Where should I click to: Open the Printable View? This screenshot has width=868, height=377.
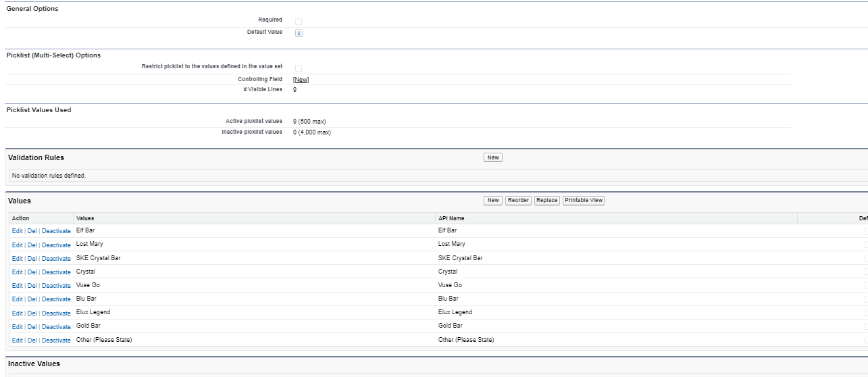[584, 200]
